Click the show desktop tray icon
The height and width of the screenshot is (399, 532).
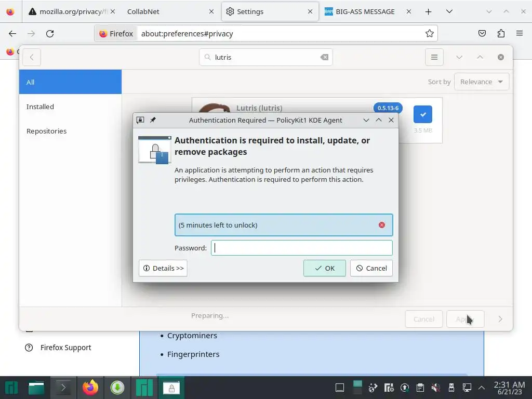(x=340, y=388)
